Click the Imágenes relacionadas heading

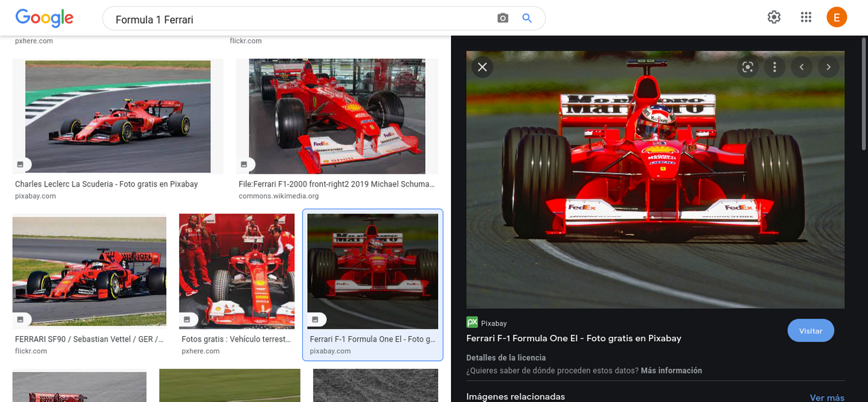click(515, 397)
